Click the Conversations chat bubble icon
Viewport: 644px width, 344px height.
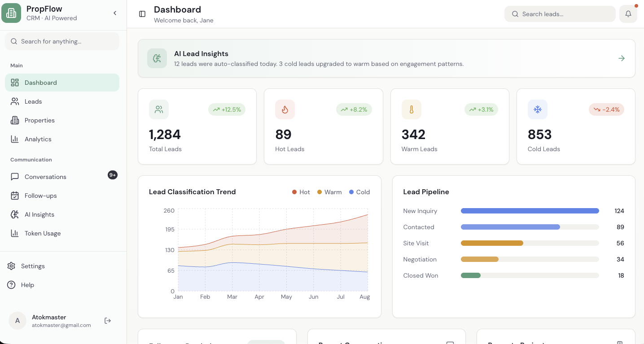coord(15,177)
